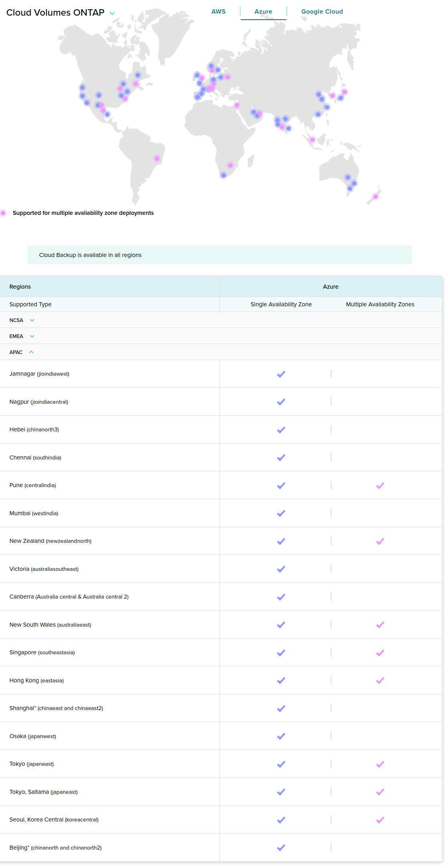
Task: Click Hong Kong multiple zones checkmark
Action: [380, 680]
